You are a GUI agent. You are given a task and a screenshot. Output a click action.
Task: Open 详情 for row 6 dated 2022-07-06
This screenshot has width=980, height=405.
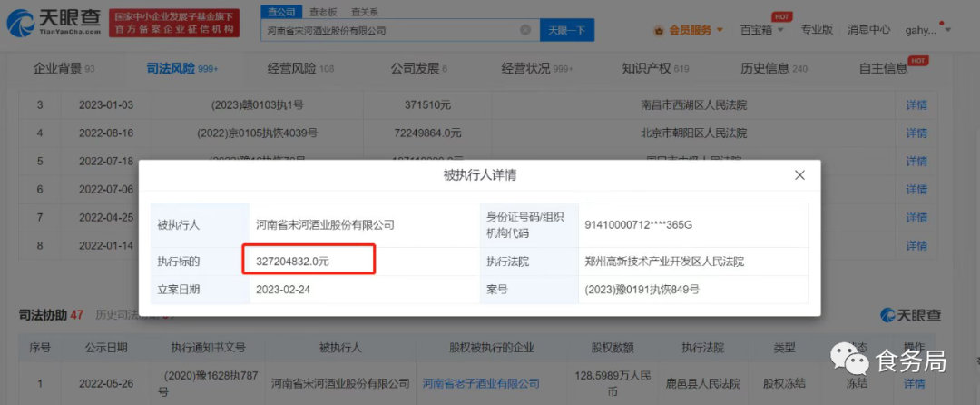[916, 190]
